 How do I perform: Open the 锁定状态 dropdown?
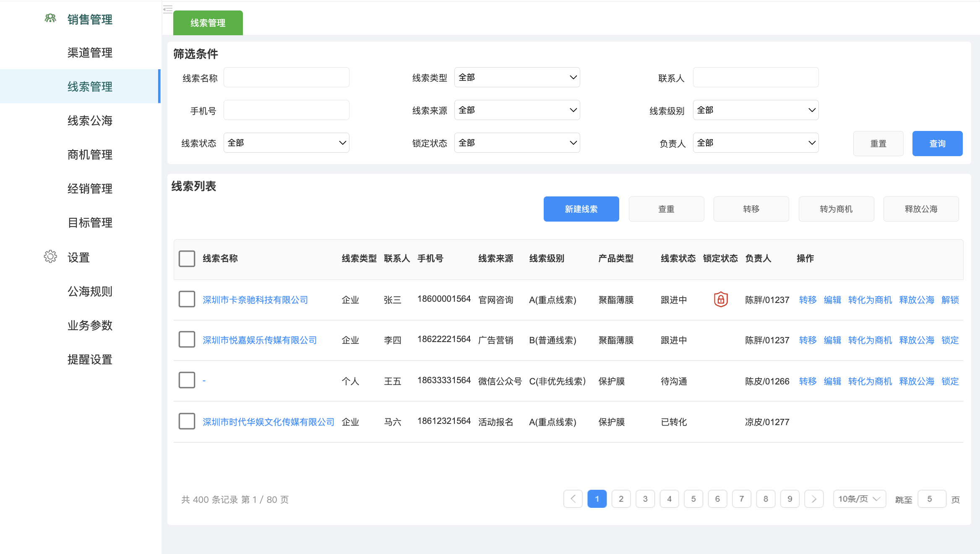[x=517, y=143]
